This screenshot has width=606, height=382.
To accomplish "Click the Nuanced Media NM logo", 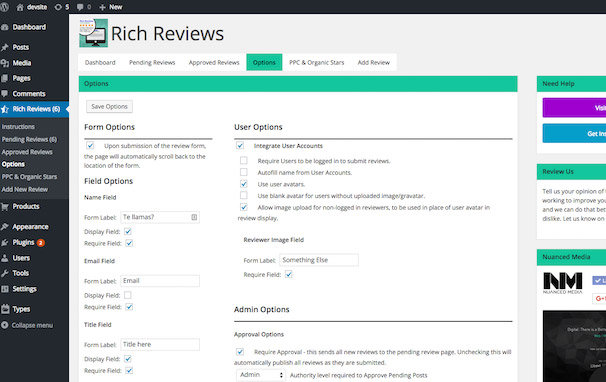I will click(x=563, y=282).
